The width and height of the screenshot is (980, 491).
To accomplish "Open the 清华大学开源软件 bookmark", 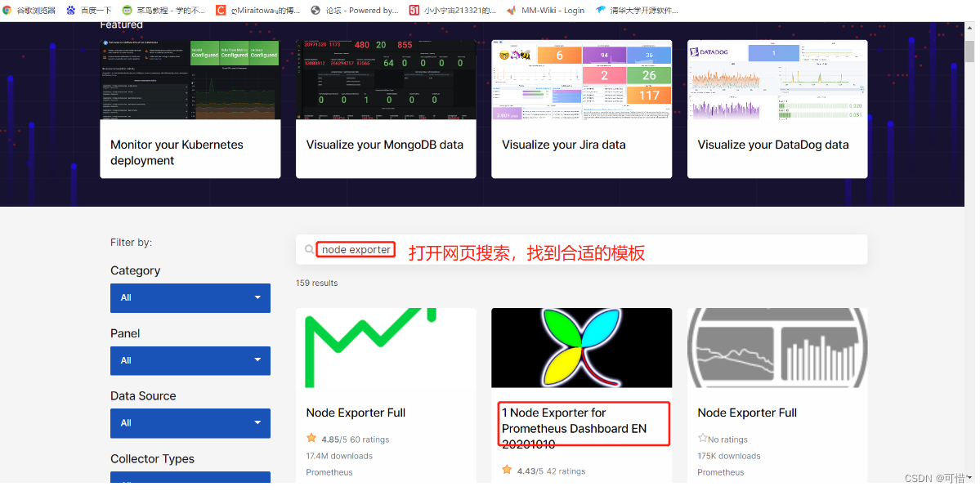I will point(637,10).
